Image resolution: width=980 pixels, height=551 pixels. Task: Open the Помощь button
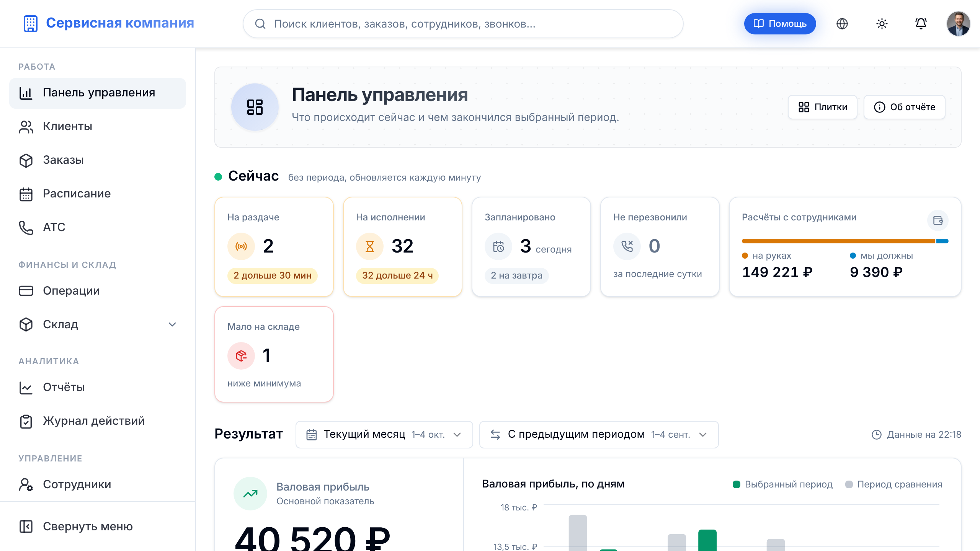[x=780, y=24]
